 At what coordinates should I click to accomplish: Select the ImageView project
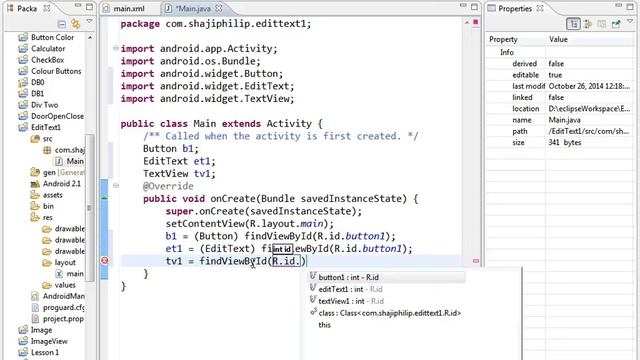point(49,341)
